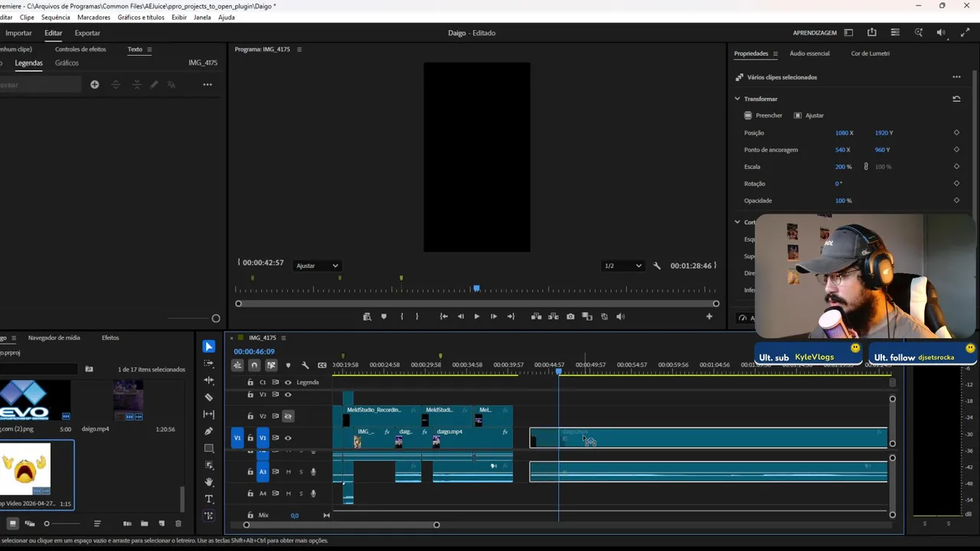Click the captions CC timeline icon
This screenshot has width=980, height=551.
pyautogui.click(x=322, y=365)
